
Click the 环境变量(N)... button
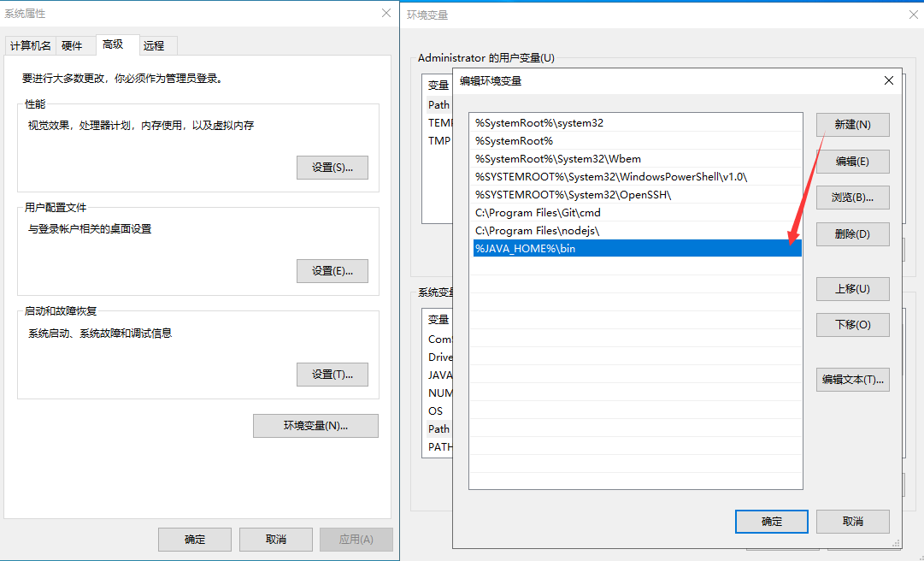315,426
